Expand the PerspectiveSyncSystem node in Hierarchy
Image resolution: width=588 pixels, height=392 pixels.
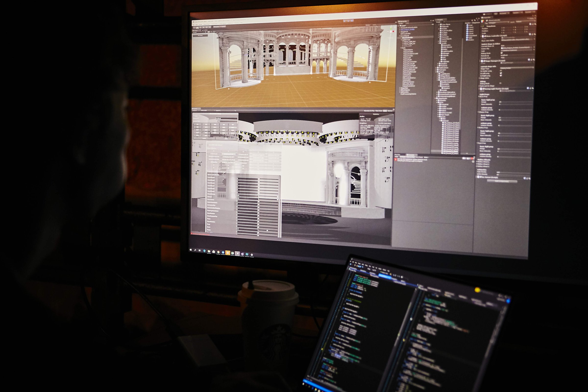point(400,28)
